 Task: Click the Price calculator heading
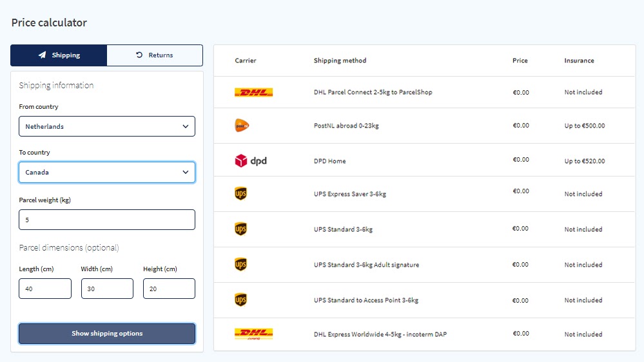[x=49, y=23]
